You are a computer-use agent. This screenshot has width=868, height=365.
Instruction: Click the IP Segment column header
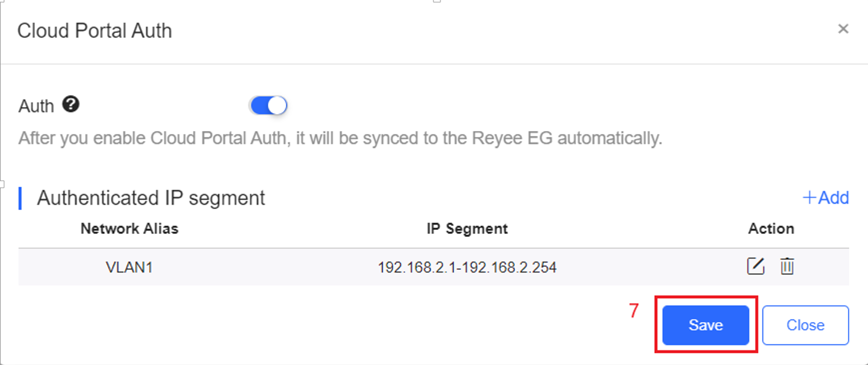[467, 229]
